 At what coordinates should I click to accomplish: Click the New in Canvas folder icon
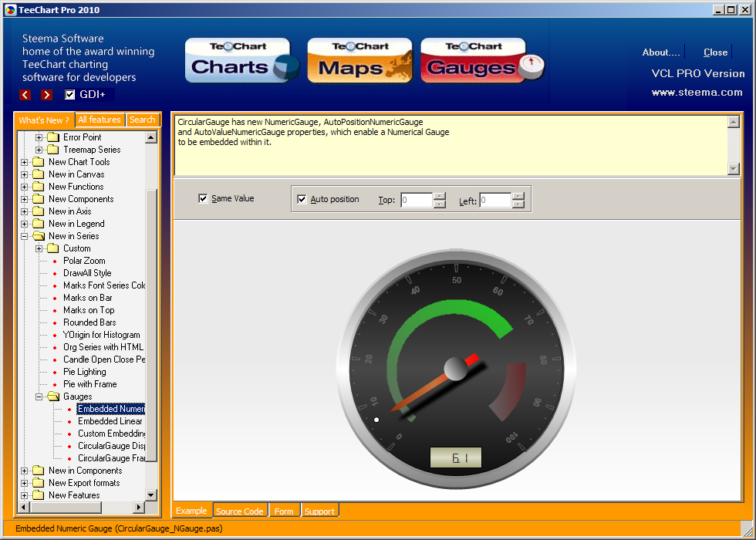click(38, 174)
